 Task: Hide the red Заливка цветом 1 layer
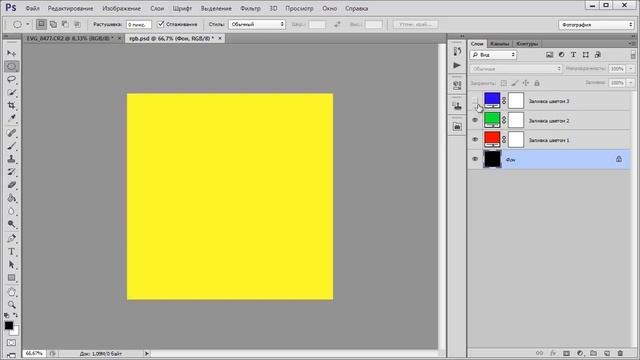pos(475,140)
